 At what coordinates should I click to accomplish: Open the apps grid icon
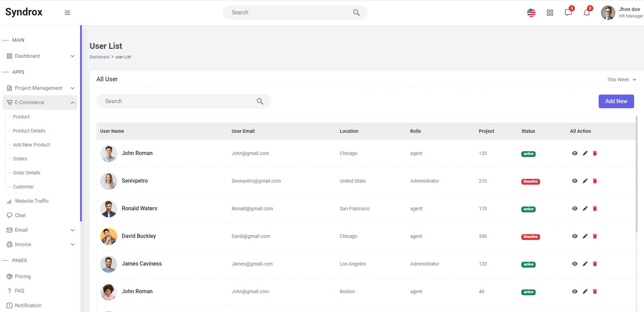(550, 12)
